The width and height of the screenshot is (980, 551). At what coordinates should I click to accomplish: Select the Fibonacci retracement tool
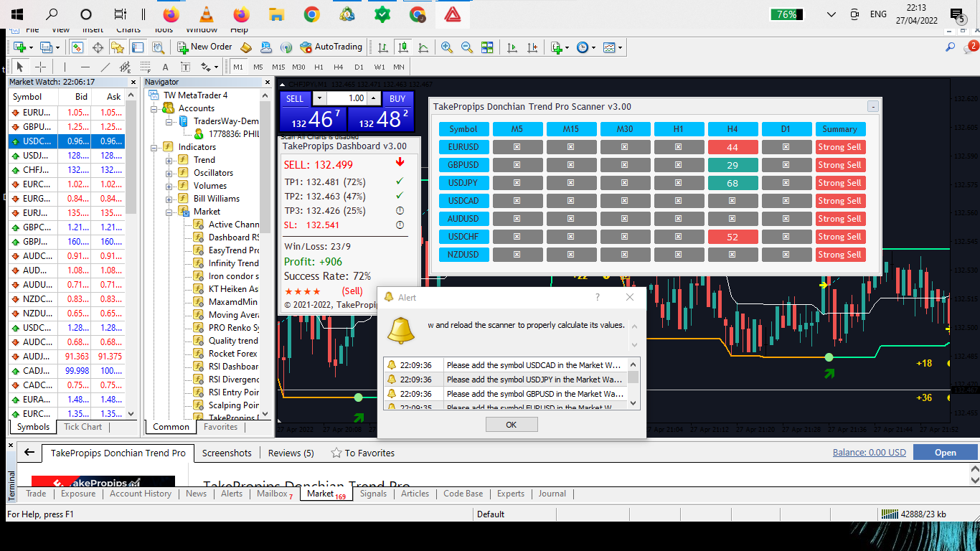coord(146,67)
